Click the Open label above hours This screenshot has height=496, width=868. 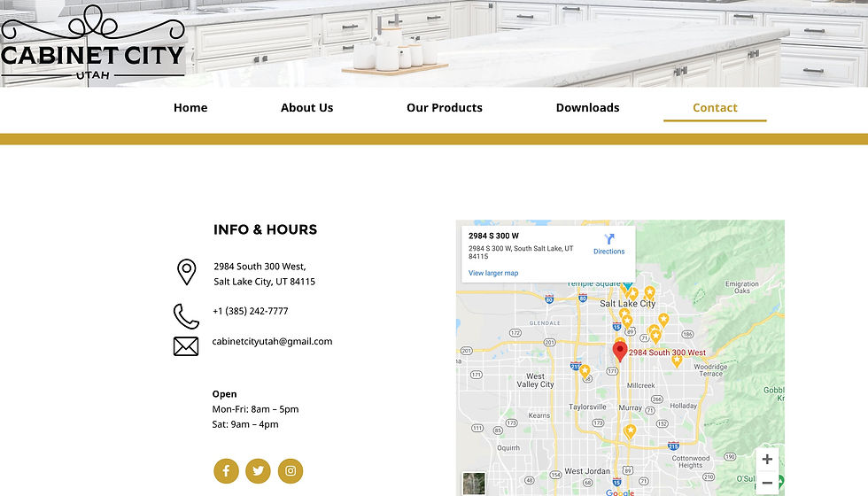(224, 394)
